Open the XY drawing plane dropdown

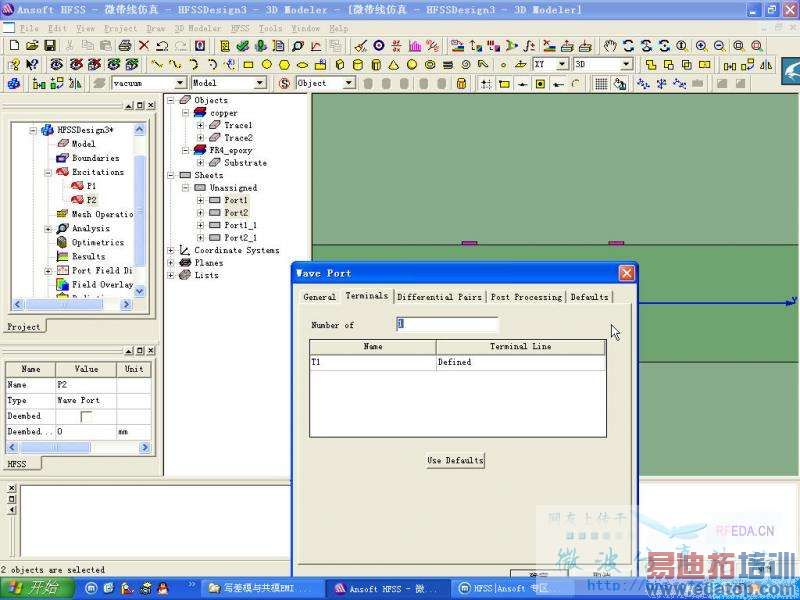point(564,64)
